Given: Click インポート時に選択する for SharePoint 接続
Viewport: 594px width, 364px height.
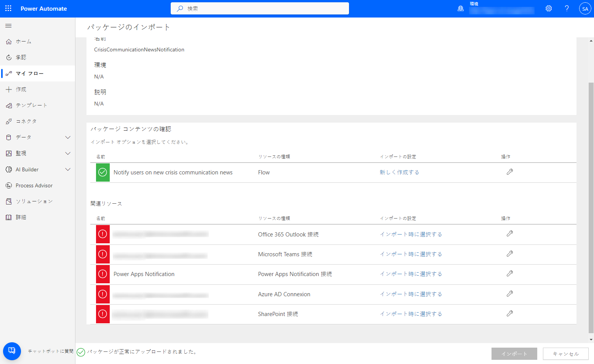Looking at the screenshot, I should click(411, 314).
